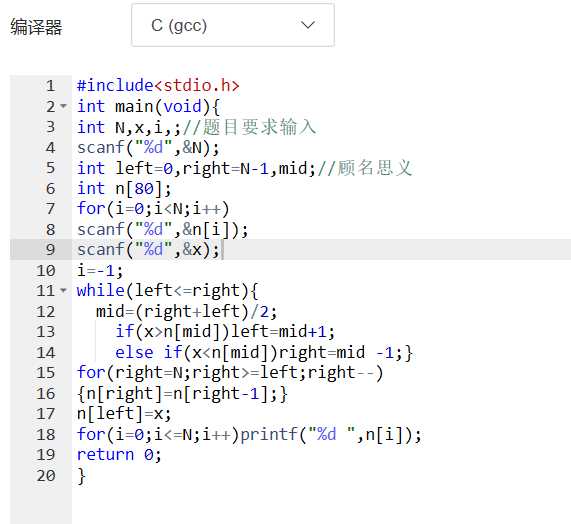571x524 pixels.
Task: Collapse the while loop fold at line 11
Action: tap(64, 290)
